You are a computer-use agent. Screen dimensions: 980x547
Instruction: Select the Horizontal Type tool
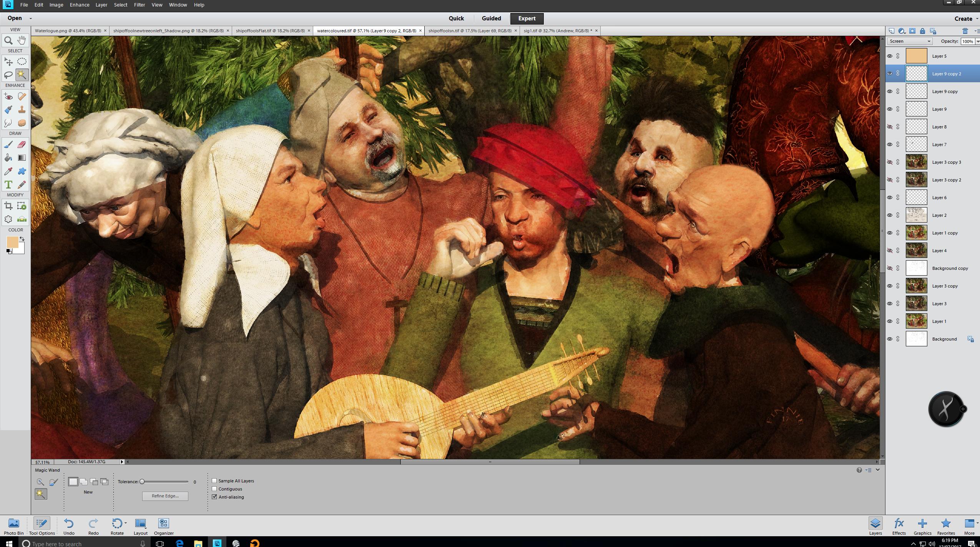coord(8,185)
